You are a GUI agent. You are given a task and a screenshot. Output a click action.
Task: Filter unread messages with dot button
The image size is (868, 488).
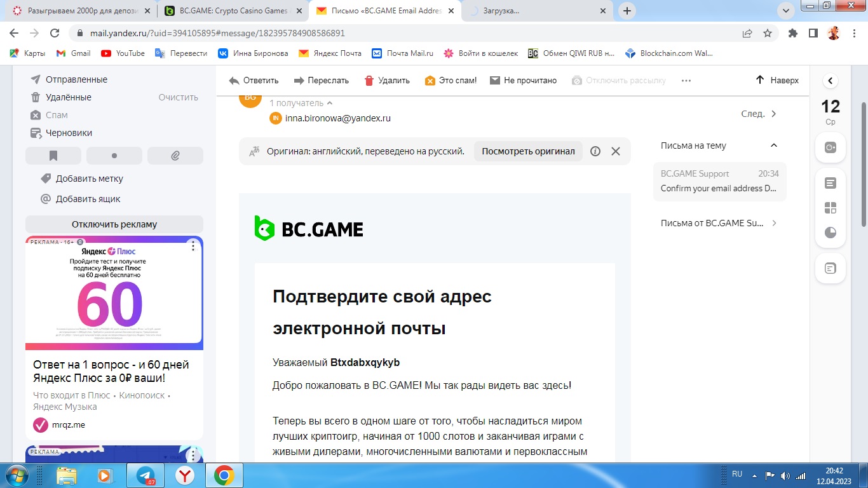coord(114,156)
